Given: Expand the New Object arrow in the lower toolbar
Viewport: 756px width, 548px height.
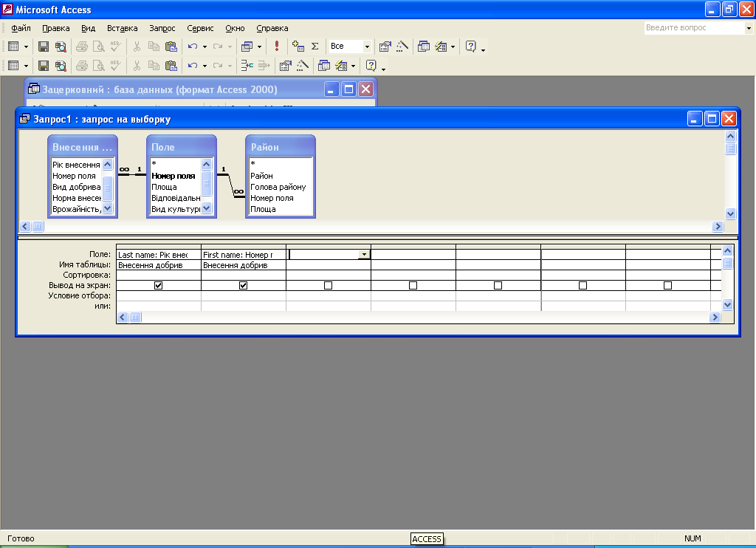Looking at the screenshot, I should coord(354,66).
